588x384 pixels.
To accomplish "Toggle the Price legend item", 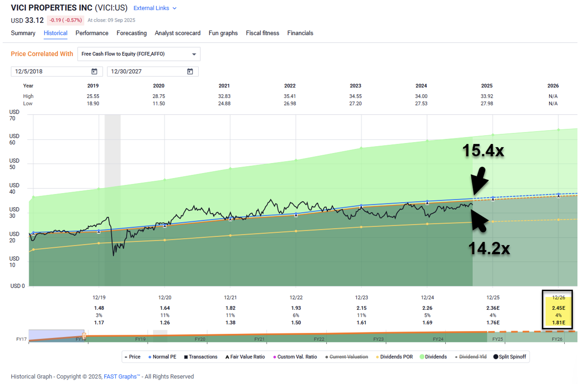I will click(x=133, y=357).
